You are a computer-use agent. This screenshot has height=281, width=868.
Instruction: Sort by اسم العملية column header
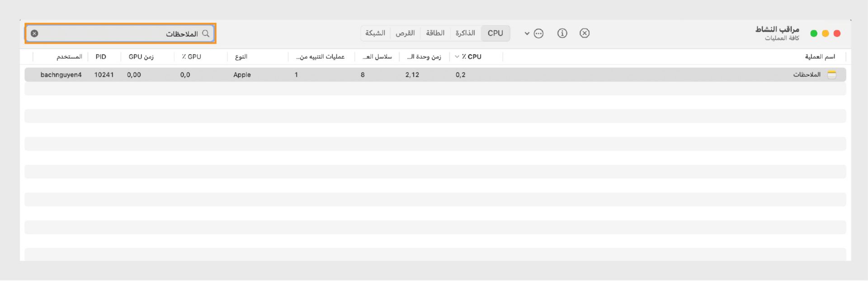820,57
